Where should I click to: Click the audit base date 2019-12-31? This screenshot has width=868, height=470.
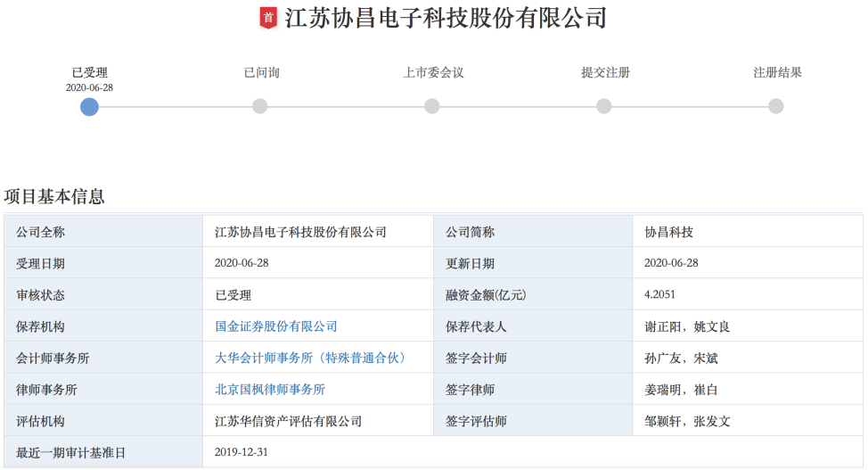(241, 452)
